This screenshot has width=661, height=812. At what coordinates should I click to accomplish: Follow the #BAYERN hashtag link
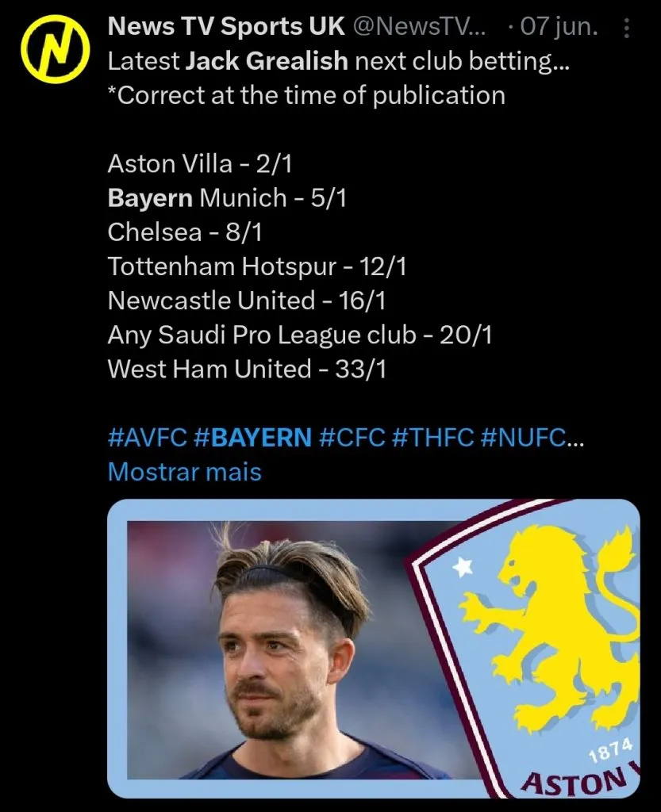[x=252, y=437]
